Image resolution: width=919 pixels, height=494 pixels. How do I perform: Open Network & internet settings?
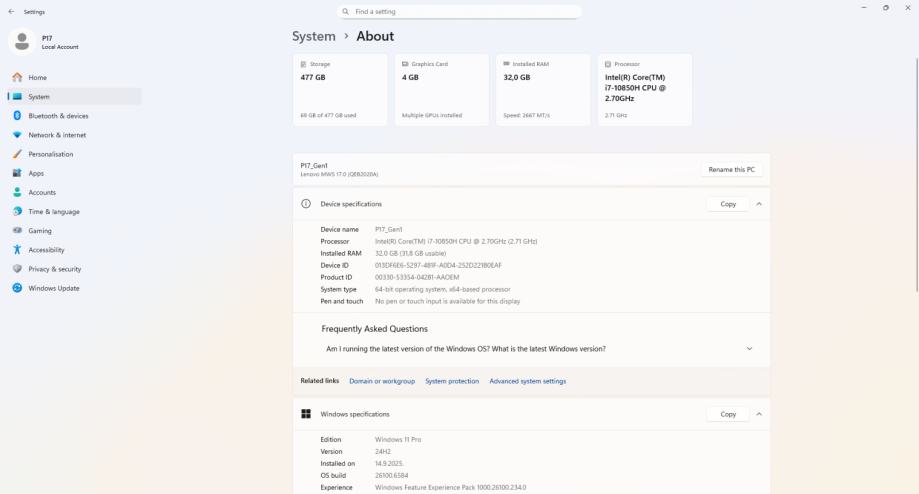pyautogui.click(x=57, y=135)
